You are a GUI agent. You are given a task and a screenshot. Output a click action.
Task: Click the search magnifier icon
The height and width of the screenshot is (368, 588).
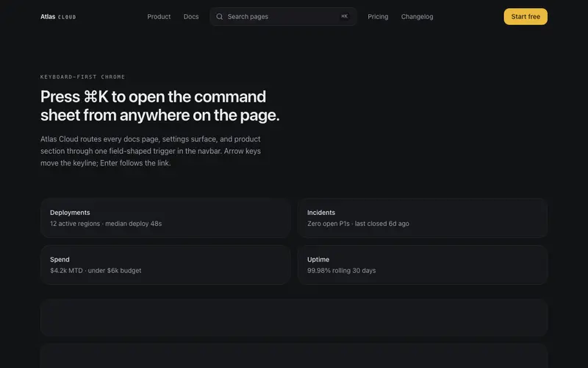point(219,17)
